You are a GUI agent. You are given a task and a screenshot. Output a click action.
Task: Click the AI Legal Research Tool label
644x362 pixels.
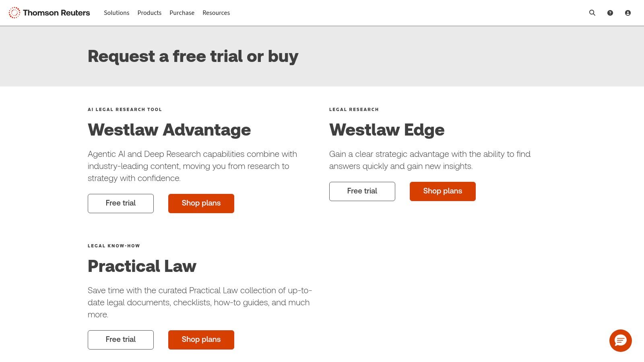[x=125, y=109]
